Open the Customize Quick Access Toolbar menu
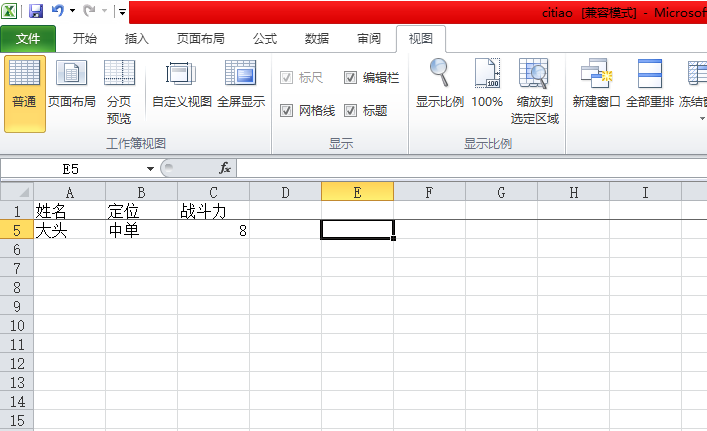 [122, 12]
